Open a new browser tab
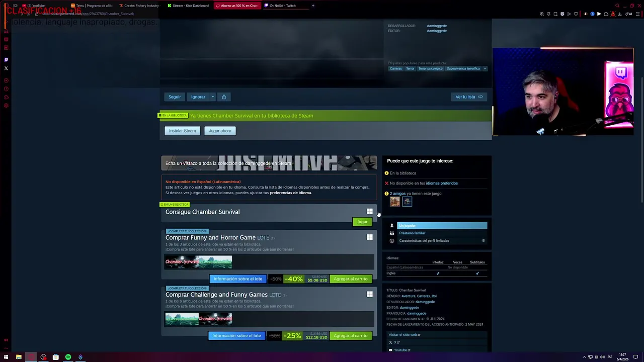This screenshot has height=362, width=644. coord(313,6)
